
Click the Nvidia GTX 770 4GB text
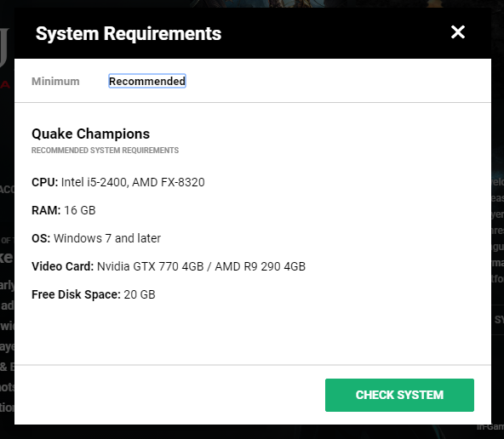[x=150, y=266]
